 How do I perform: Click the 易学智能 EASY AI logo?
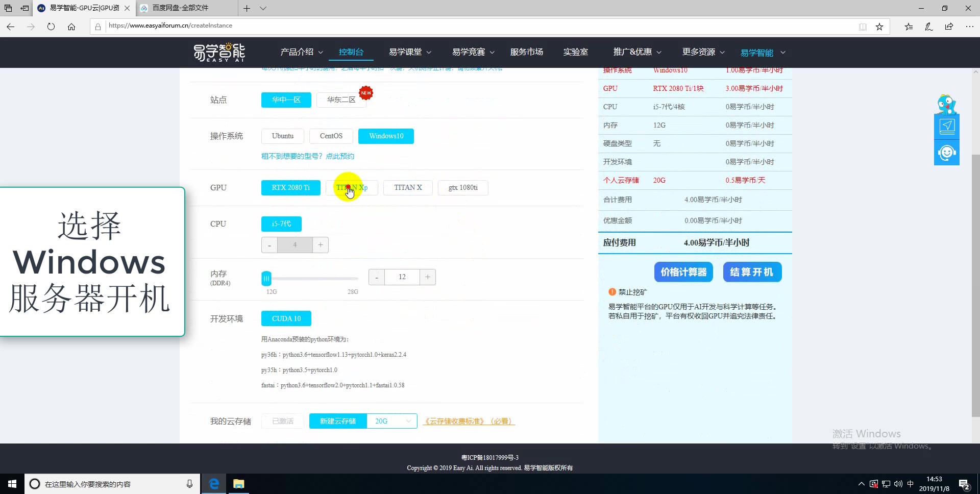(218, 52)
